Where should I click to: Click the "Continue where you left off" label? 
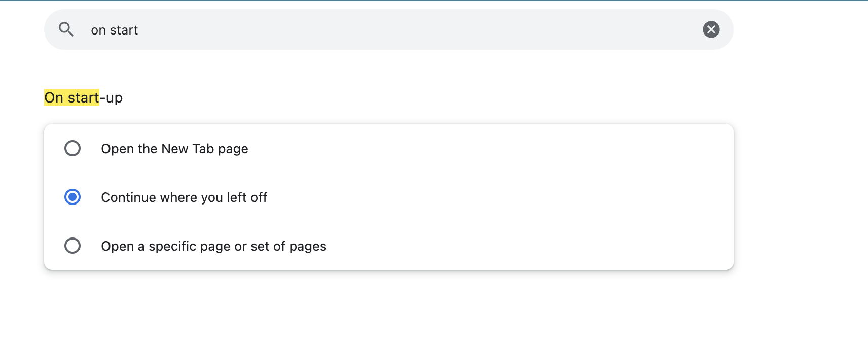(x=184, y=197)
